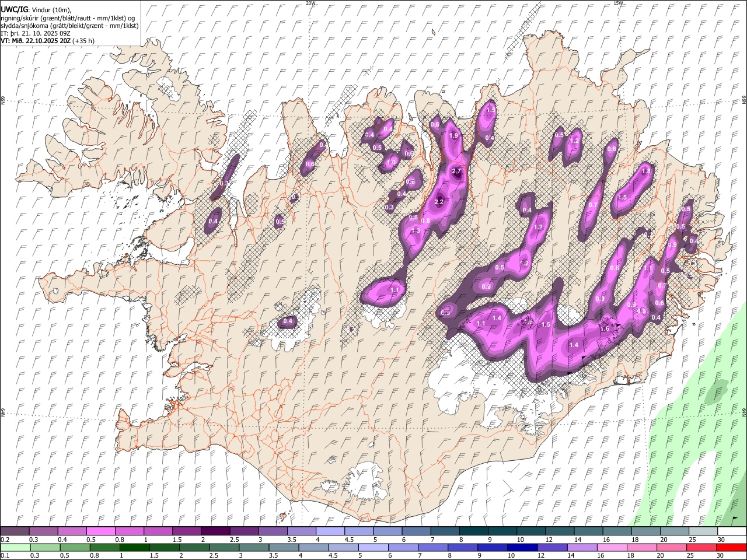Pick rain legend swatch starting at 7
The height and width of the screenshot is (560, 747).
coord(432,547)
